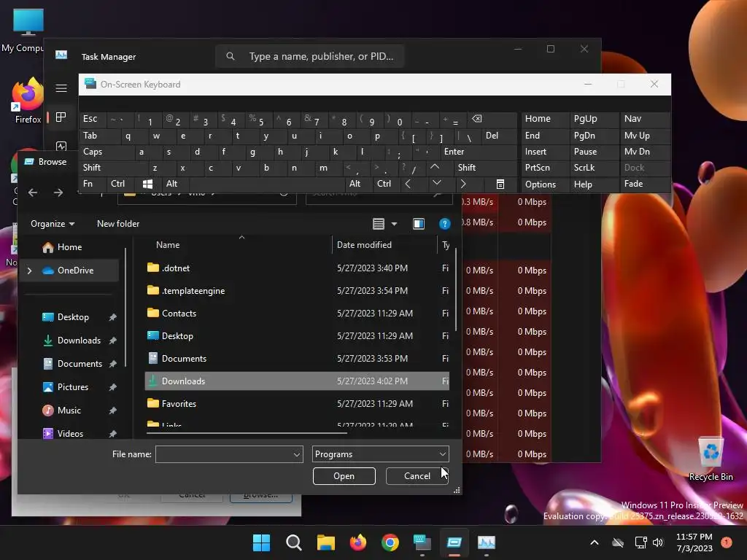
Task: Go forward in the Browse dialog
Action: point(58,192)
